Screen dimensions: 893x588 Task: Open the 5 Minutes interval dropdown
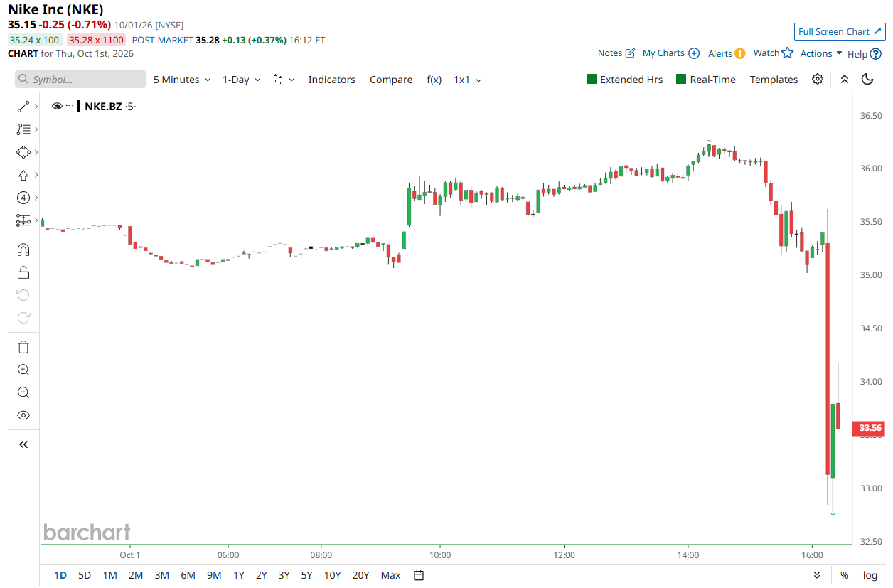pyautogui.click(x=182, y=80)
